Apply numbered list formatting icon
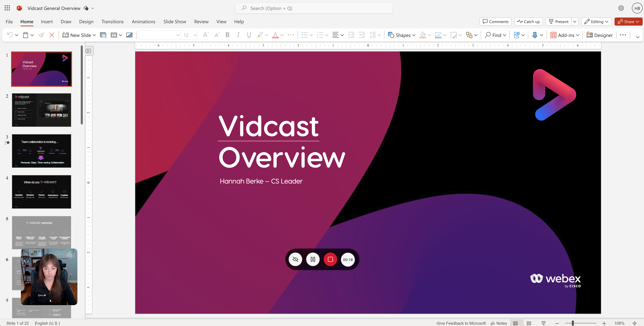Screen dimensions: 644x326 pyautogui.click(x=320, y=35)
